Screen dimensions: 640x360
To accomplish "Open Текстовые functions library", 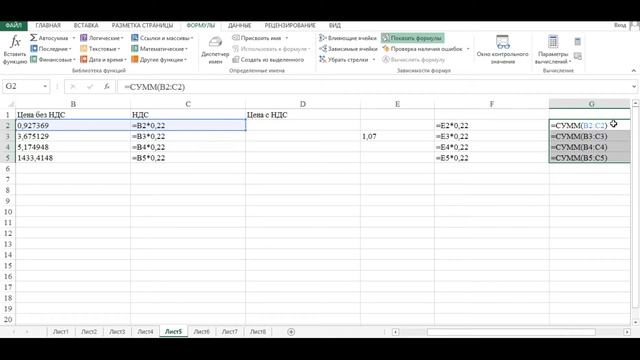I will [x=100, y=49].
